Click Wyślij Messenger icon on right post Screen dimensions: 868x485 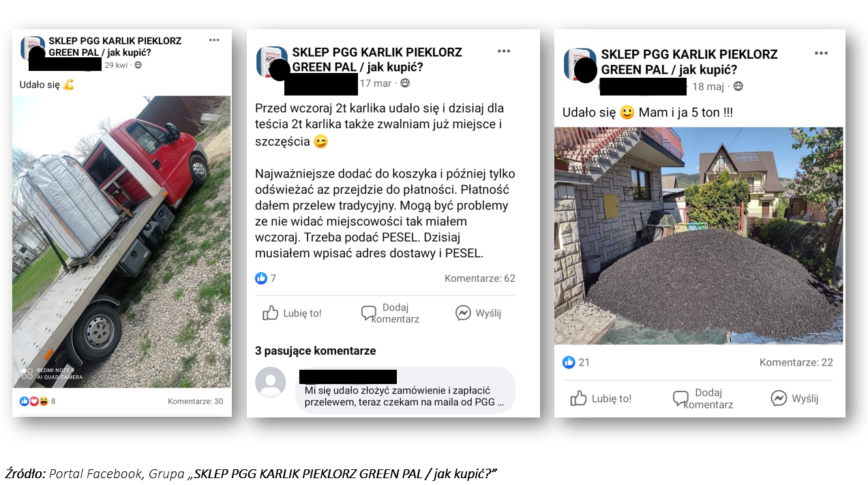(779, 398)
